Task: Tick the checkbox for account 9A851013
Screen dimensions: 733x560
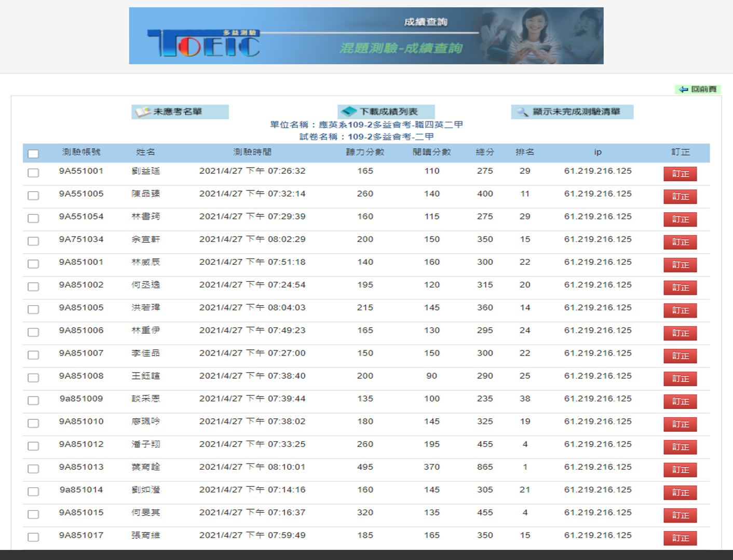Action: click(33, 470)
